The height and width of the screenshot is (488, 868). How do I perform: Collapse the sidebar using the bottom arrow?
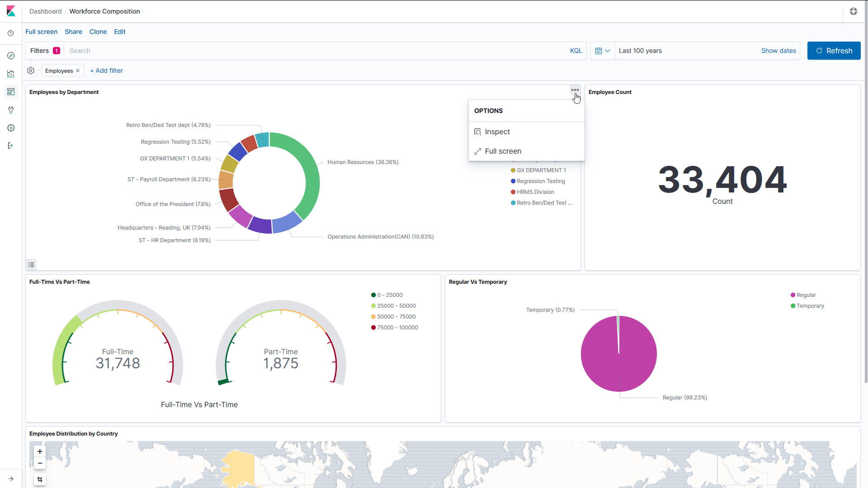[10, 479]
